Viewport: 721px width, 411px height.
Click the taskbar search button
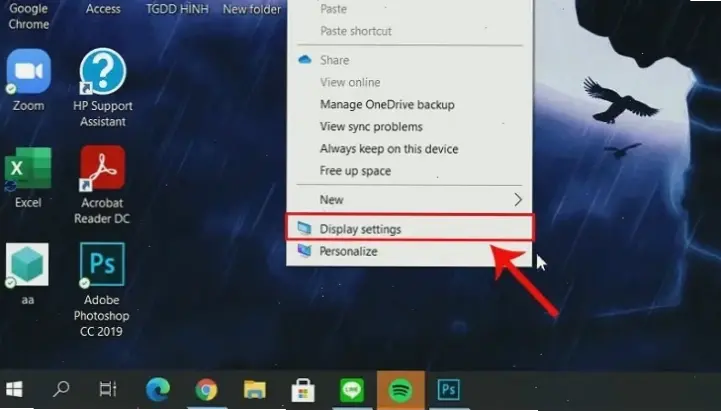(62, 390)
